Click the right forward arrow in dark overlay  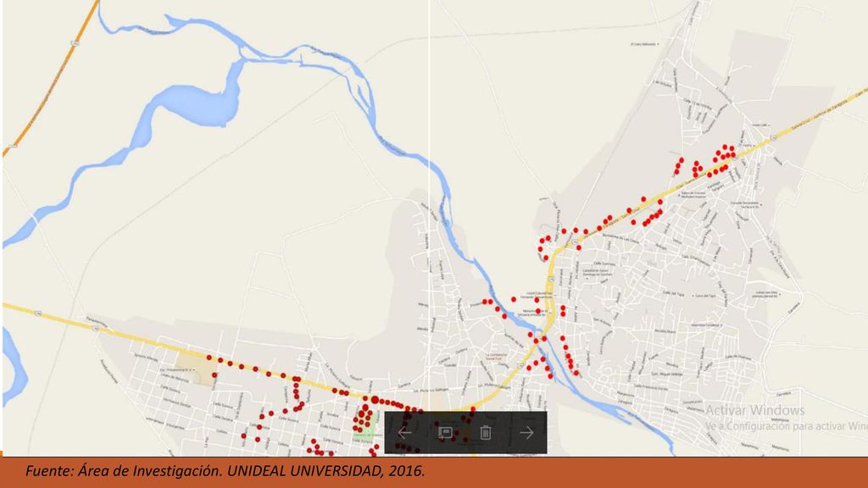pos(526,433)
